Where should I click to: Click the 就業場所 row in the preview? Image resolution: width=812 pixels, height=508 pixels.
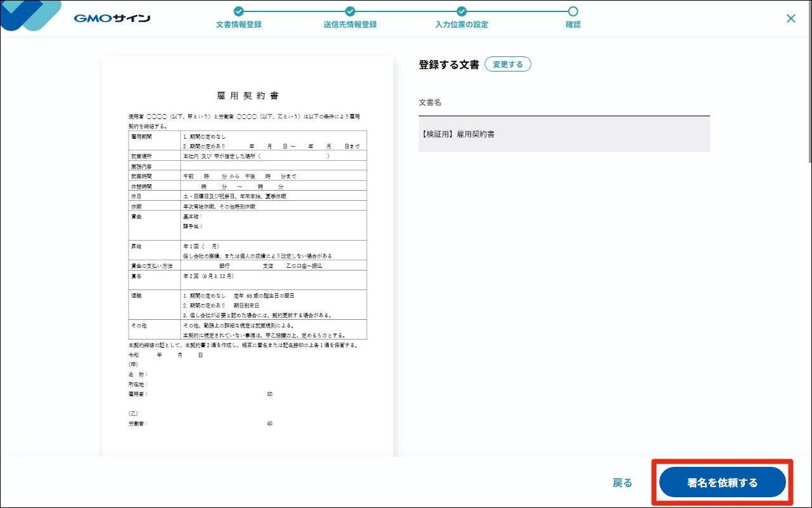248,156
